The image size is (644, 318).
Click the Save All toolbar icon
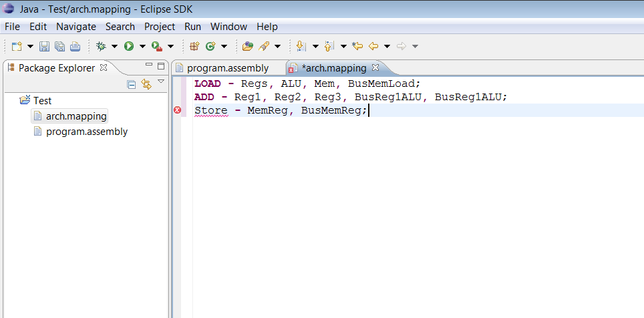tap(59, 46)
